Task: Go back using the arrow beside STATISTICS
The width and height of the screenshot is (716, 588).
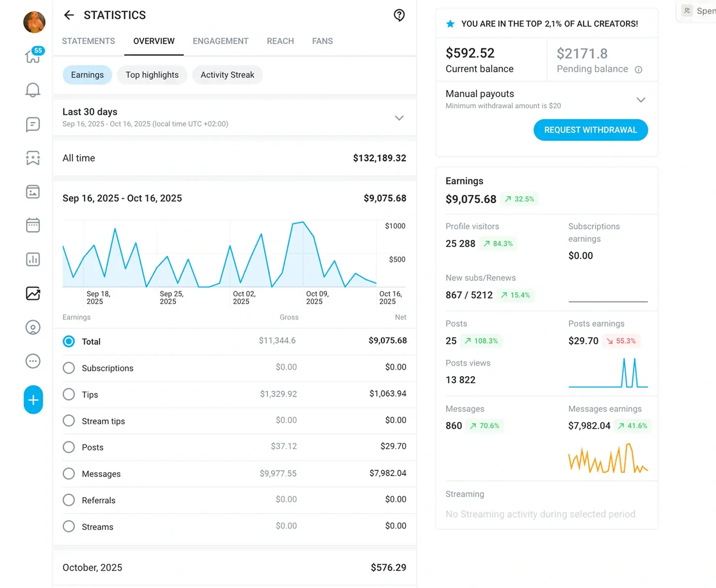Action: 69,15
